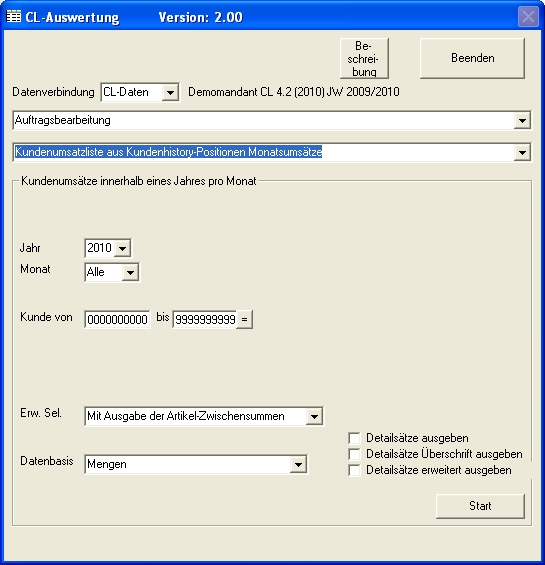The width and height of the screenshot is (545, 565).
Task: Open the Datenverbindung CL-Daten dropdown arrow
Action: [170, 93]
